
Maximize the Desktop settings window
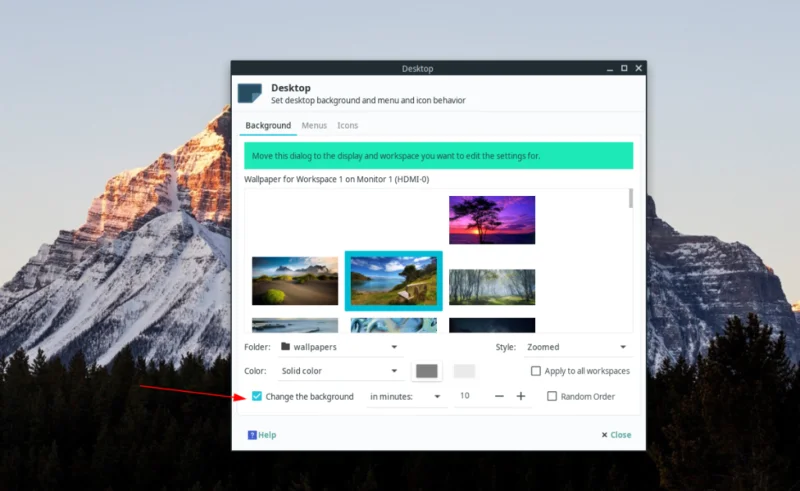pos(624,68)
